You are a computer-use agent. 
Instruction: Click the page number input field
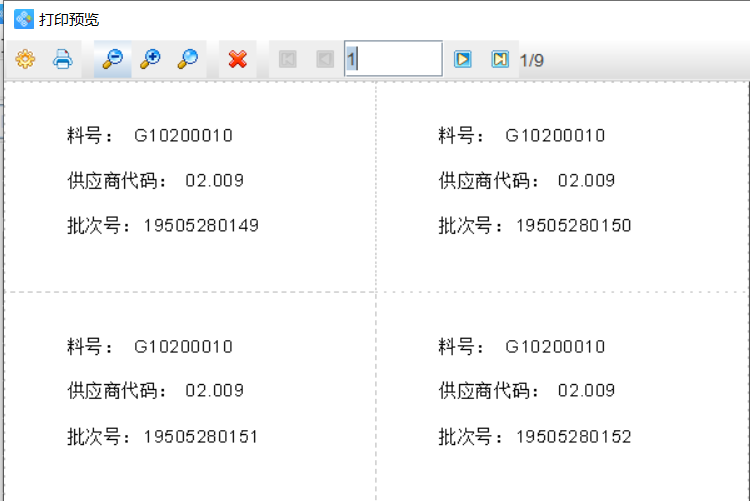pyautogui.click(x=393, y=59)
